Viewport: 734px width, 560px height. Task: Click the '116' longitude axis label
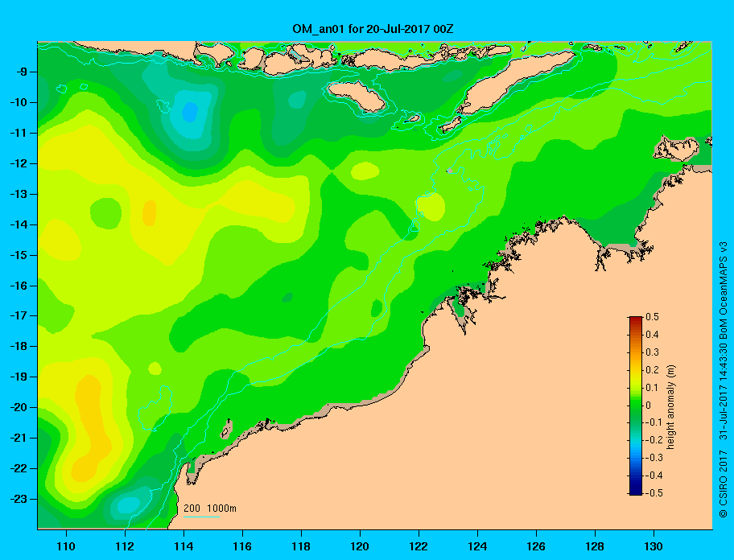click(242, 546)
